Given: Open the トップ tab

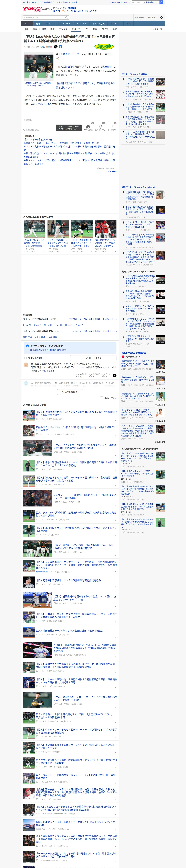Looking at the screenshot, I should [27, 24].
